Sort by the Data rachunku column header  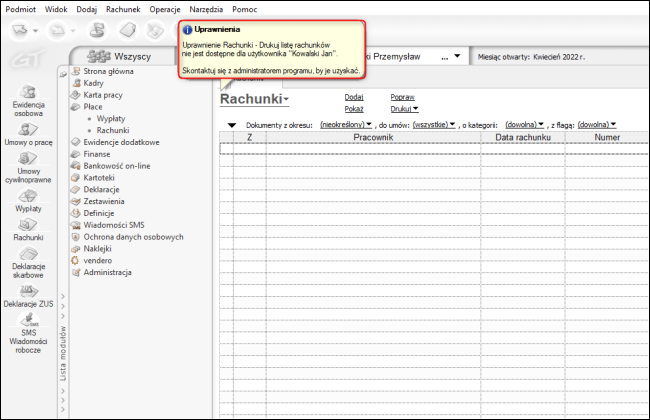click(x=523, y=137)
